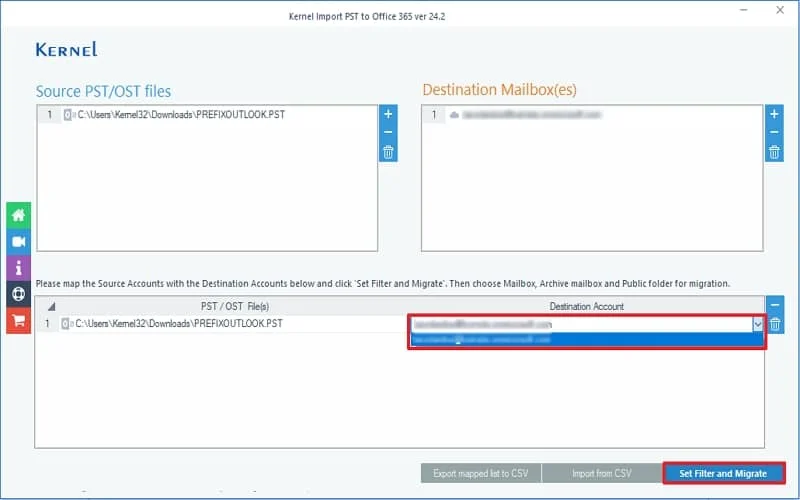
Task: Click the PST / OST File(s) column header
Action: (235, 306)
